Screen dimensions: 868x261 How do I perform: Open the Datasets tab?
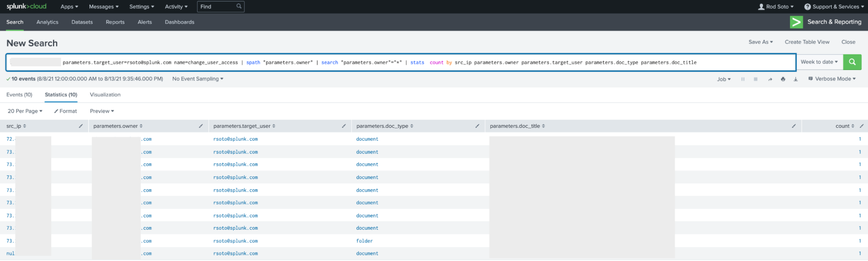click(x=82, y=22)
